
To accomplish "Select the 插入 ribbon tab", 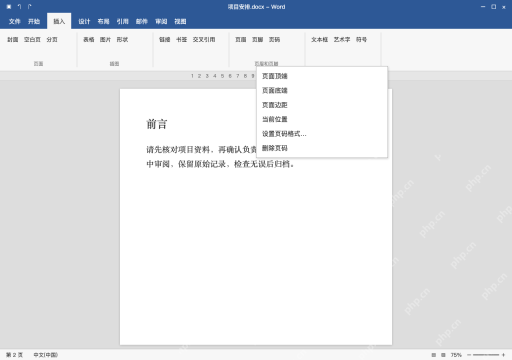I will point(59,21).
